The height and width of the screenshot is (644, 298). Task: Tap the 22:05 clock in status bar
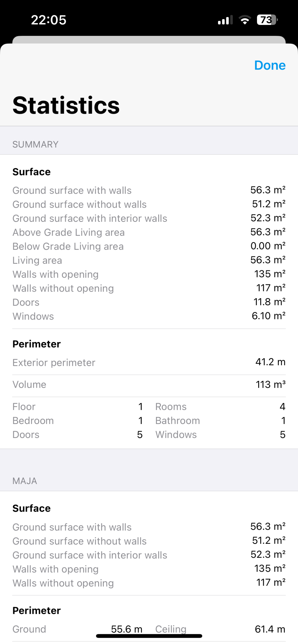click(49, 20)
